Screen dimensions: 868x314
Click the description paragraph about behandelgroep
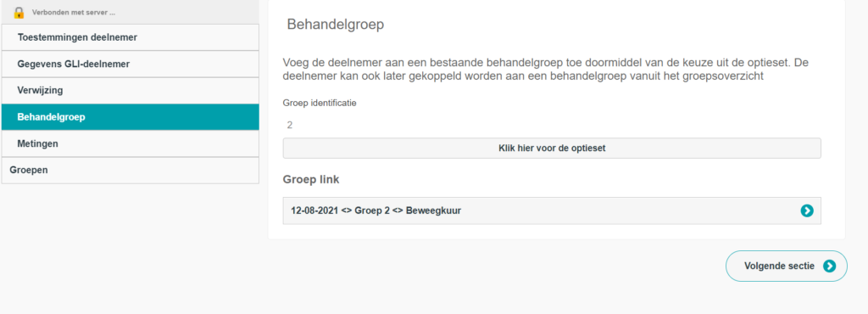click(546, 70)
